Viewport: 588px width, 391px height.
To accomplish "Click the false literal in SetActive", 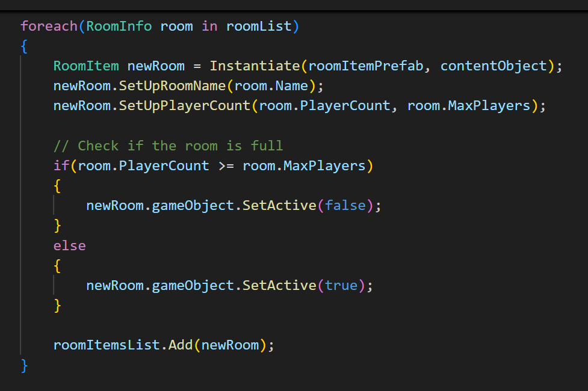I will (x=345, y=206).
